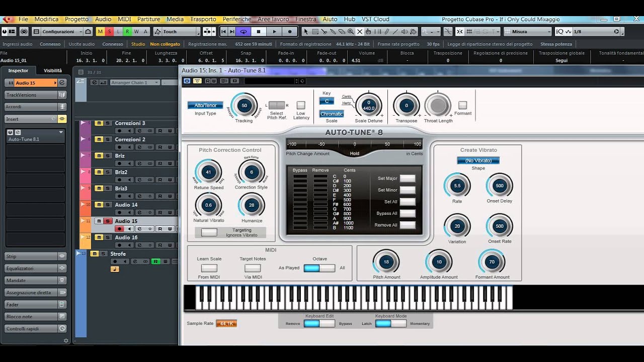The height and width of the screenshot is (362, 644).
Task: Click the Play transport button
Action: point(274,31)
